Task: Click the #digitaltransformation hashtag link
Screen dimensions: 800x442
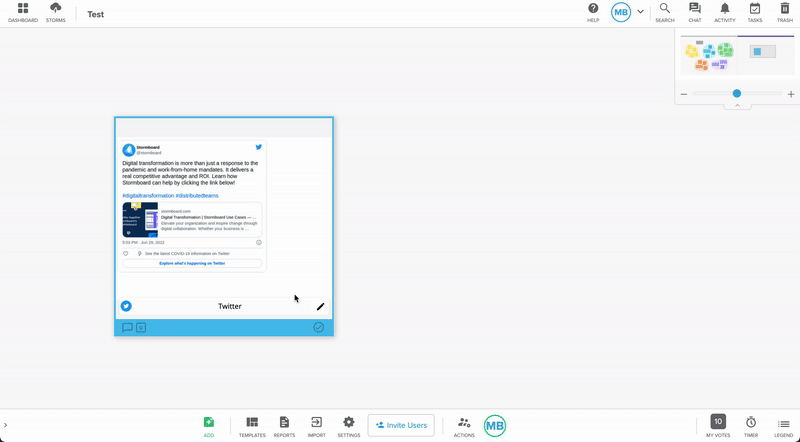Action: [148, 195]
